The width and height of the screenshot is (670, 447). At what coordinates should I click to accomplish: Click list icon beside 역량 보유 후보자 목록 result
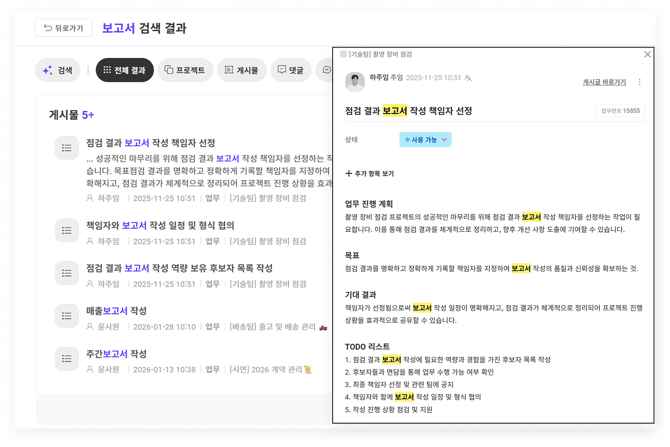67,273
